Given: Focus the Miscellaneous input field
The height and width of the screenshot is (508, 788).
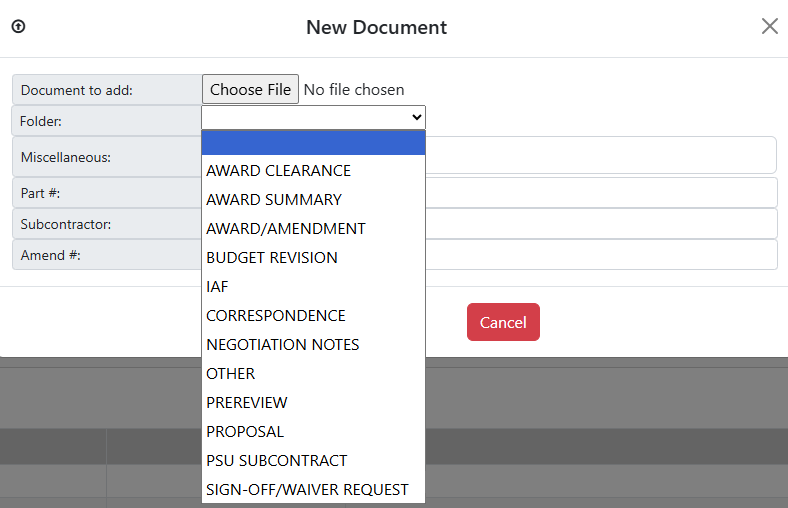Looking at the screenshot, I should (x=601, y=155).
